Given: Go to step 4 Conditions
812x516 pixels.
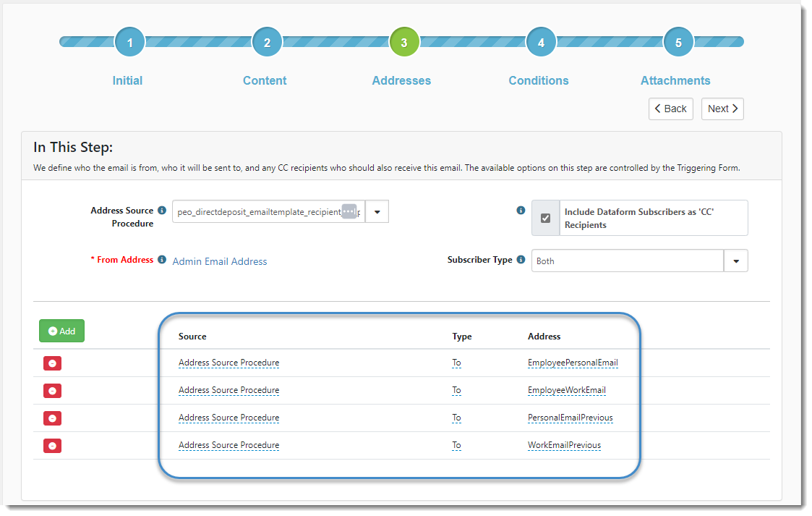Looking at the screenshot, I should (x=541, y=43).
